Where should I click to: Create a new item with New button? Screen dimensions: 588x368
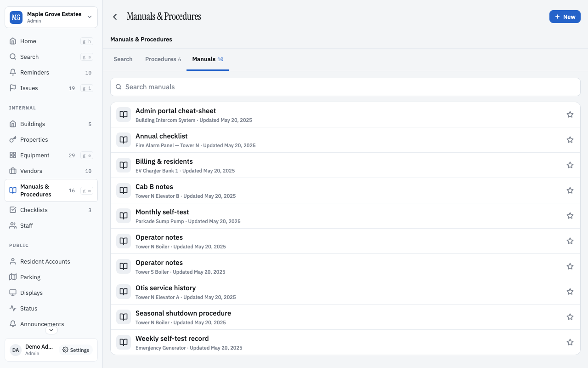tap(565, 17)
